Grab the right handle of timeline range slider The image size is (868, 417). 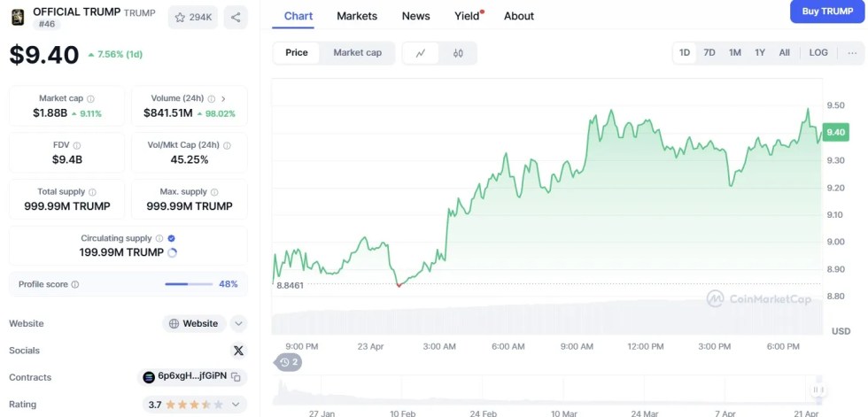point(818,390)
